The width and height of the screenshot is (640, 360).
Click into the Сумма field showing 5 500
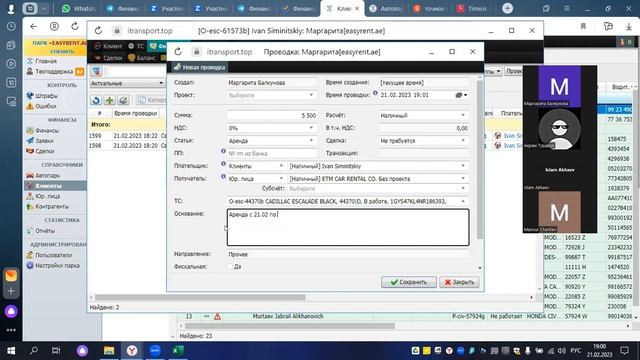[x=272, y=116]
